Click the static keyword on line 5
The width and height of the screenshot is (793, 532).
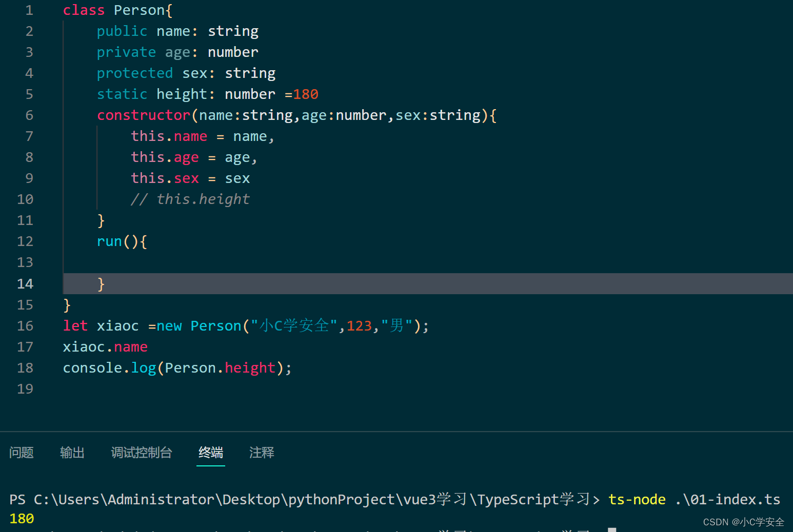(x=122, y=94)
